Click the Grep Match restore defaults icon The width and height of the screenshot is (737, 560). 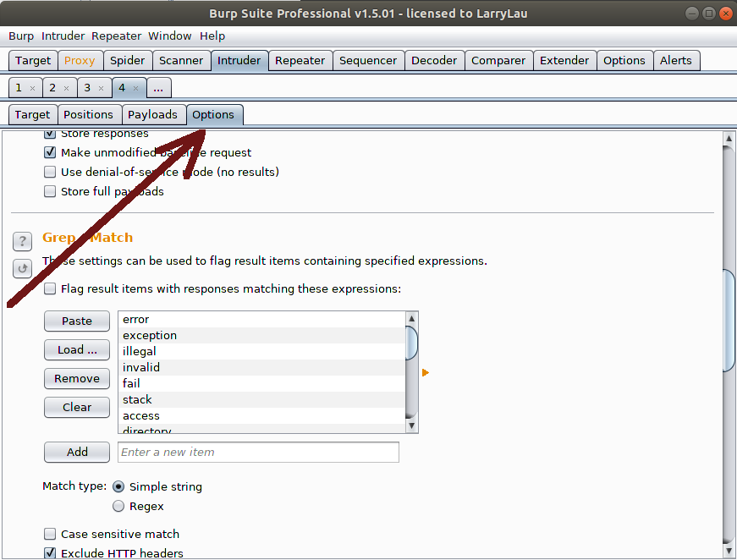[x=22, y=269]
